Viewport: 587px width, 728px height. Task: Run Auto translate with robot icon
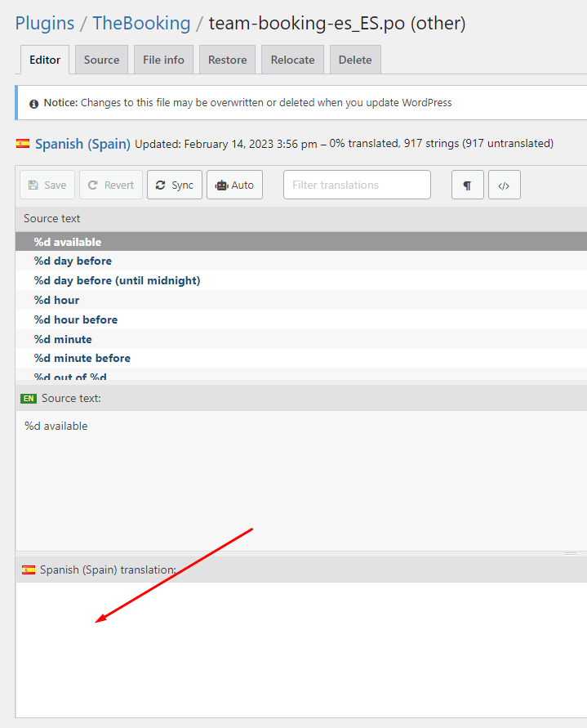pos(234,185)
